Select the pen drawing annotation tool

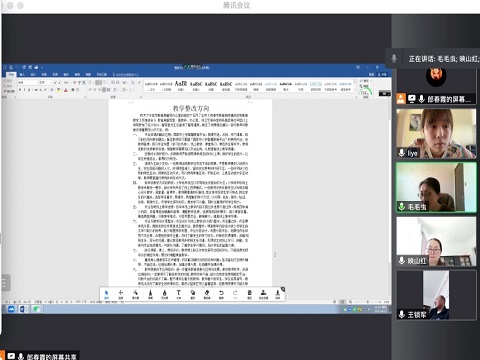150,294
